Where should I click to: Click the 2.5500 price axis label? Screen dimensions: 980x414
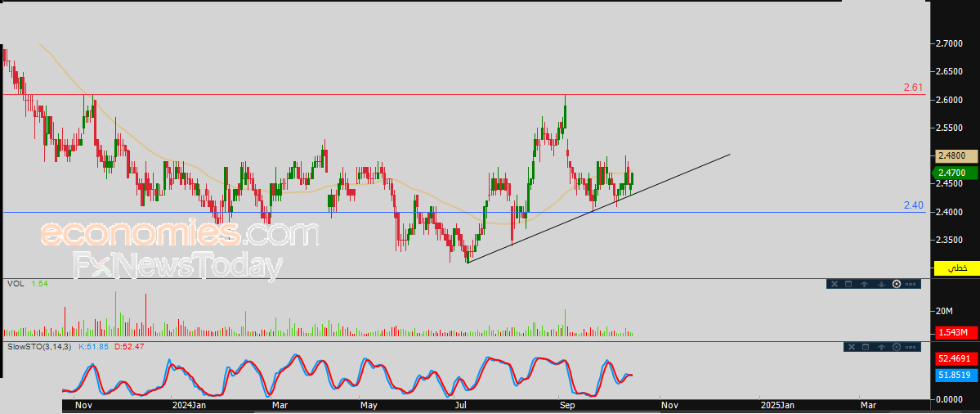[949, 128]
